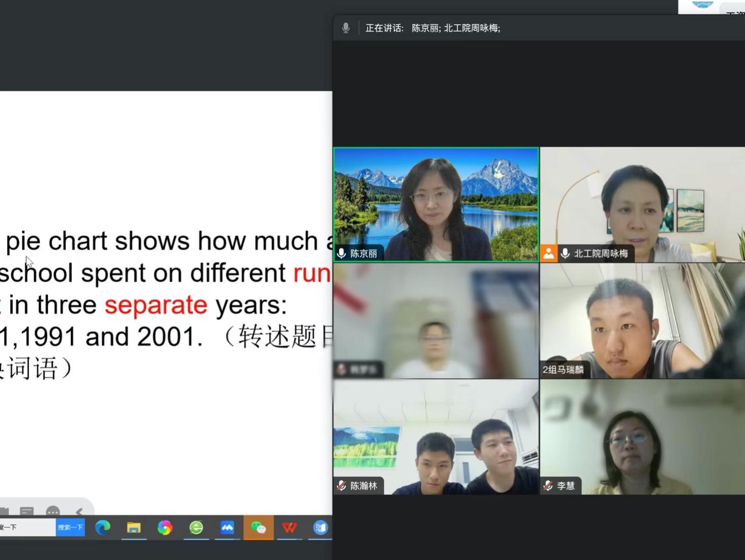Click the muted mic icon on 陈瀚林's tile

coord(342,486)
